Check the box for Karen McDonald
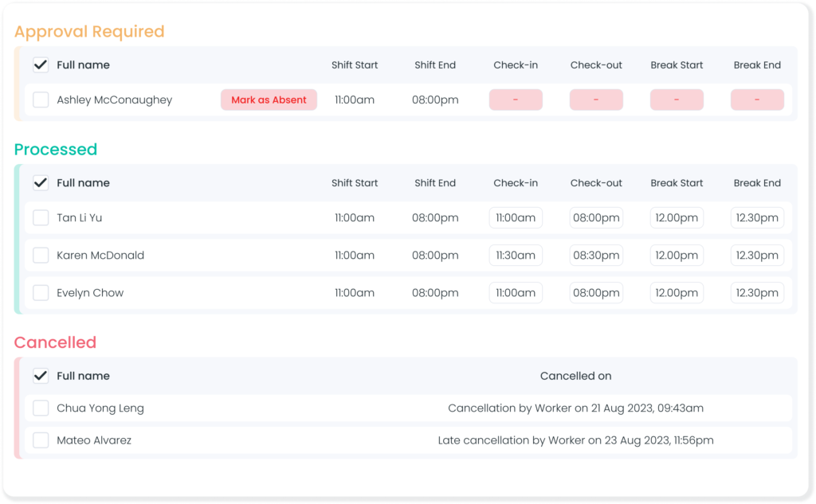 41,256
